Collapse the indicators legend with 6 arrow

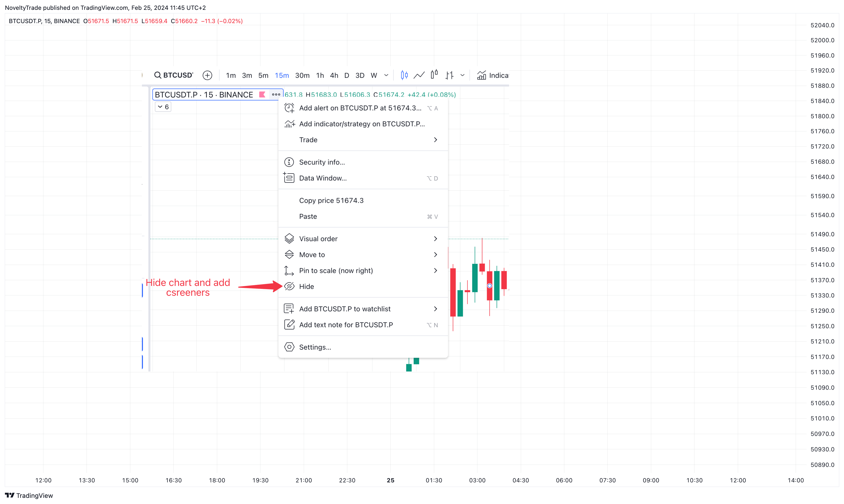click(163, 107)
